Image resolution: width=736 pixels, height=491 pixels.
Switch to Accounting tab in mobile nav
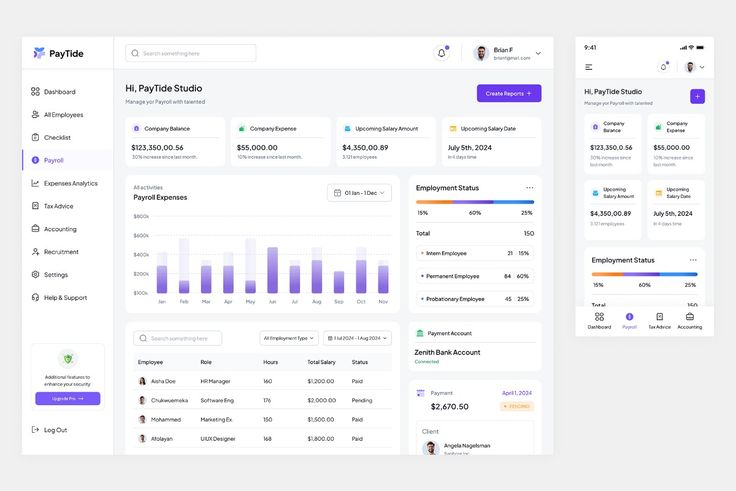point(690,321)
